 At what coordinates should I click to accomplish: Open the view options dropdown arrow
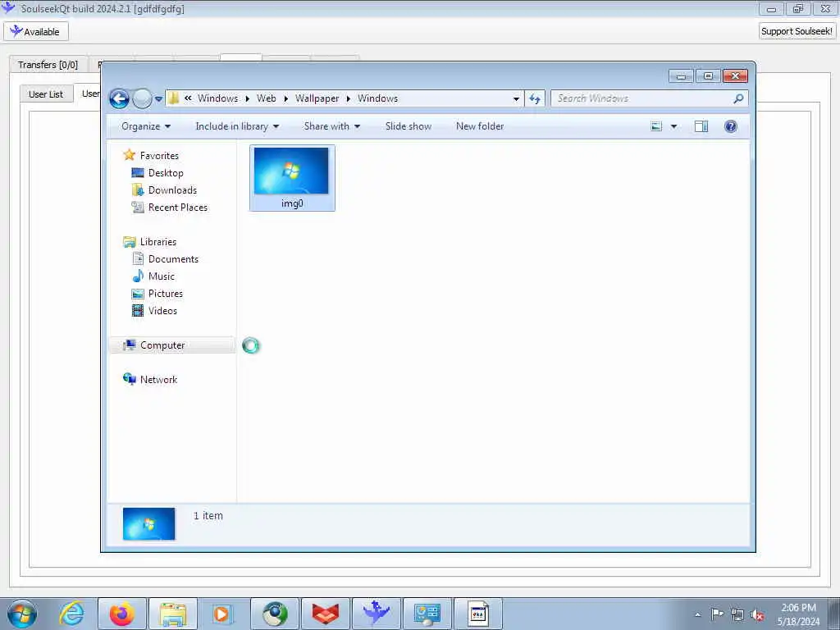coord(674,126)
